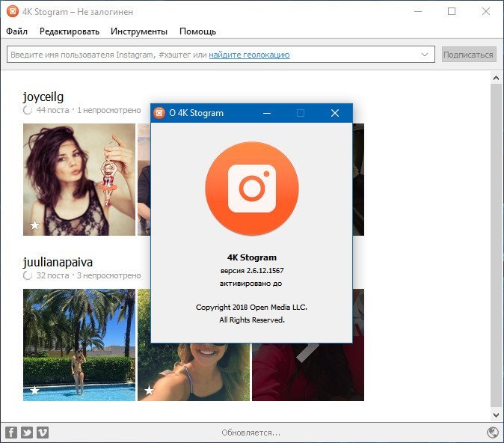
Task: Open the Помощь menu
Action: (x=197, y=31)
